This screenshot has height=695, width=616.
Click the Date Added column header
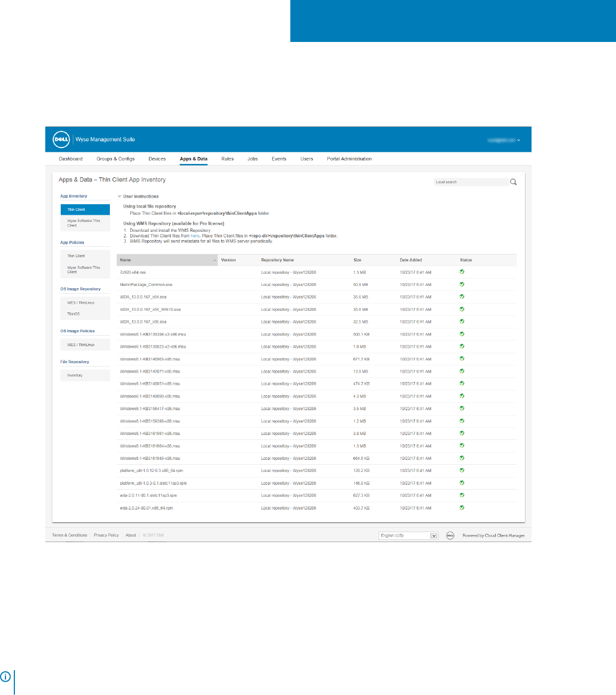pos(411,260)
